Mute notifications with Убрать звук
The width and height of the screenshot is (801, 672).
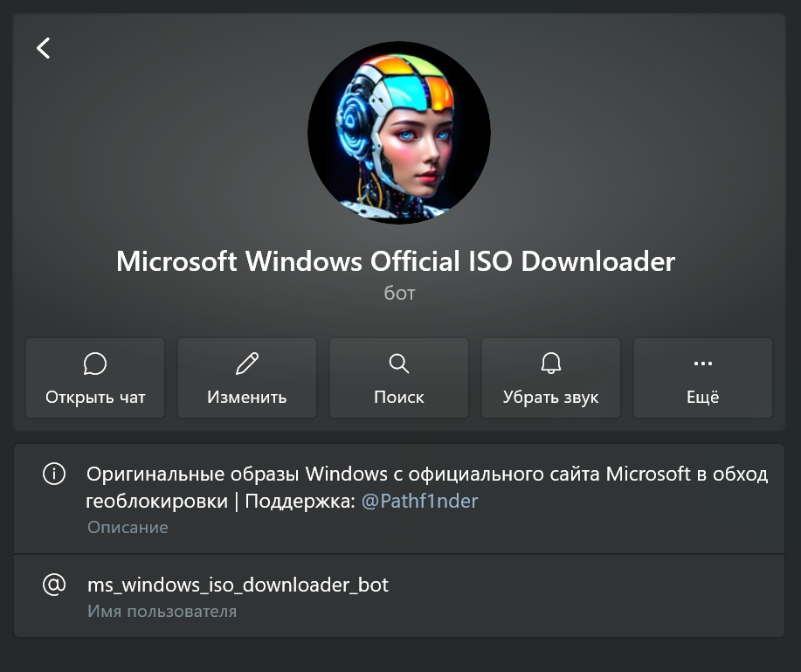click(550, 378)
